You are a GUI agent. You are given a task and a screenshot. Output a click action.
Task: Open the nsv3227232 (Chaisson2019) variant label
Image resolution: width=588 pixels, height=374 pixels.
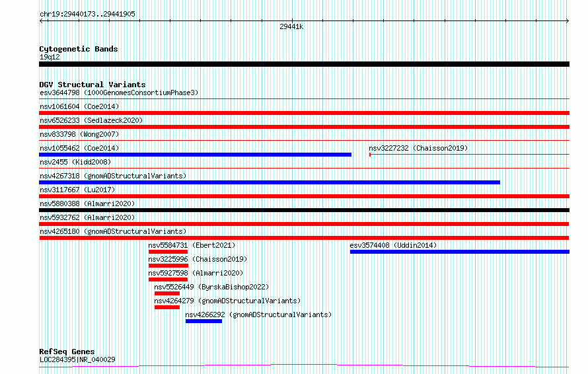pos(418,148)
